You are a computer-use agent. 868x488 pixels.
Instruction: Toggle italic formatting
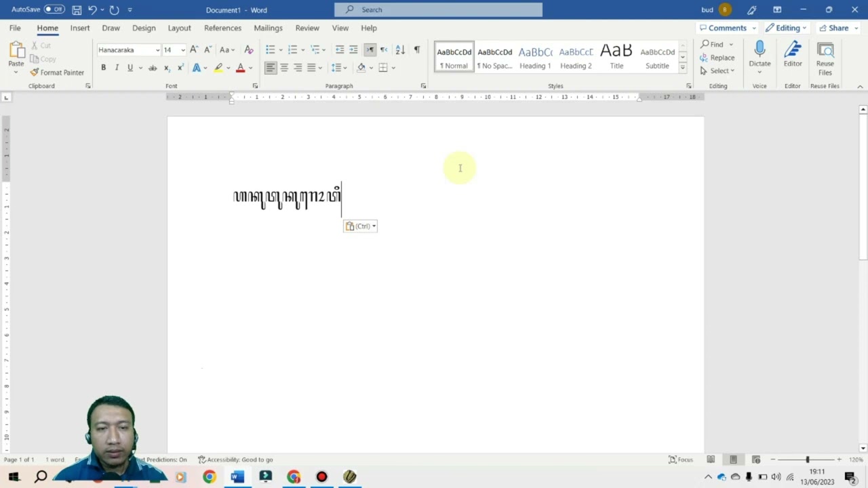click(x=117, y=68)
